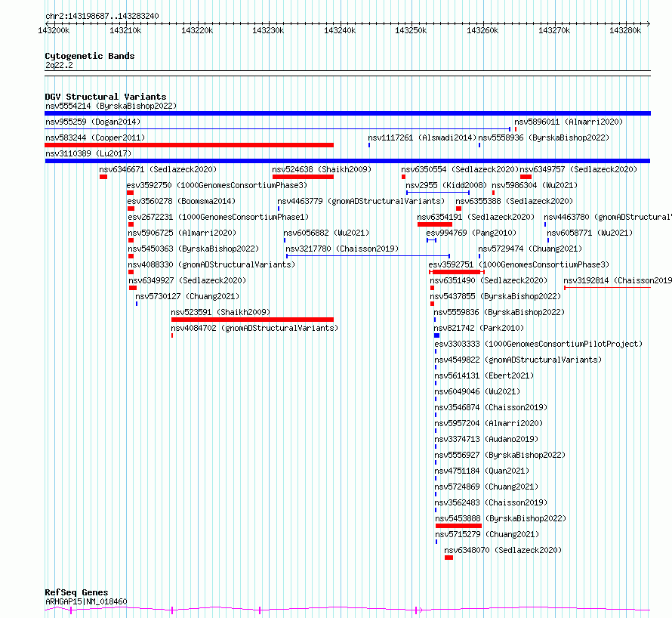Select nsv5453888 (ByrskaBishop2022) label
The width and height of the screenshot is (672, 618).
pyautogui.click(x=501, y=518)
